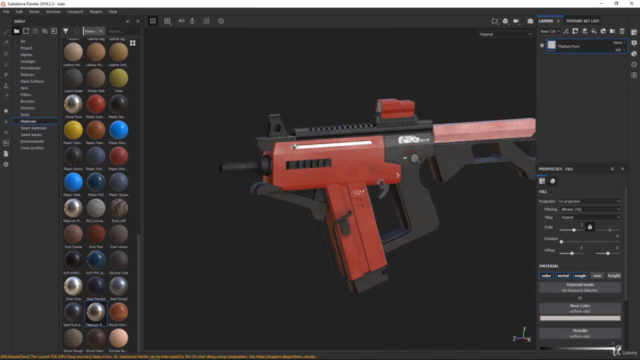The height and width of the screenshot is (360, 640).
Task: Toggle the scale lock icon
Action: click(590, 227)
